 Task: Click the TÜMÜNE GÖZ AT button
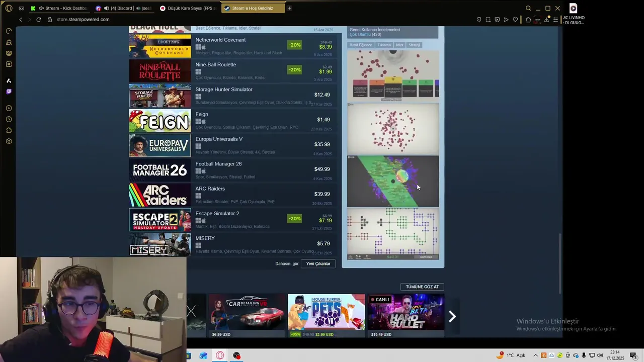(x=422, y=287)
